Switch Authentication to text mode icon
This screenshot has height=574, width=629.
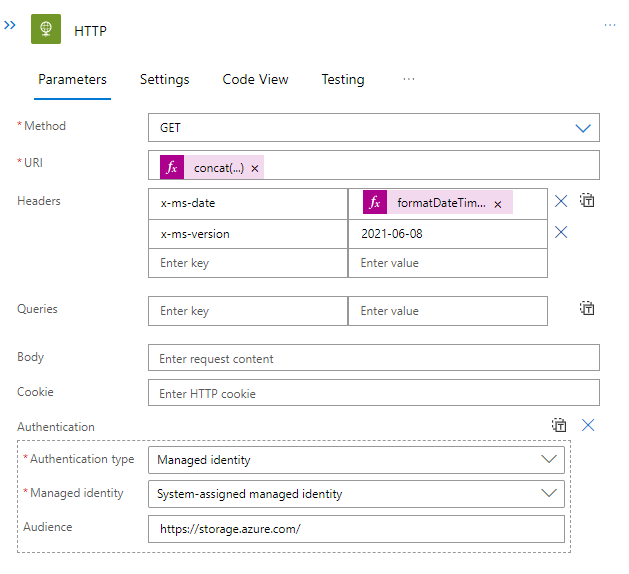pyautogui.click(x=559, y=425)
